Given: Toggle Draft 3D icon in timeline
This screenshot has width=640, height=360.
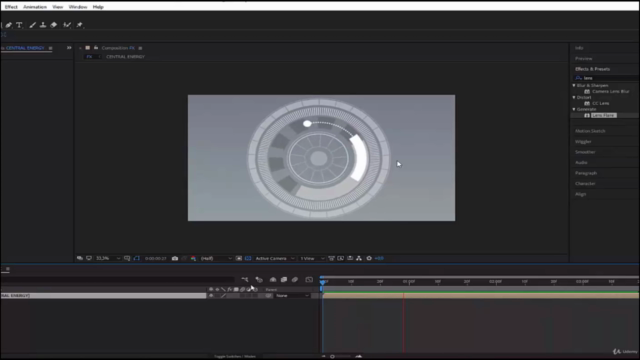Looking at the screenshot, I should pyautogui.click(x=259, y=280).
